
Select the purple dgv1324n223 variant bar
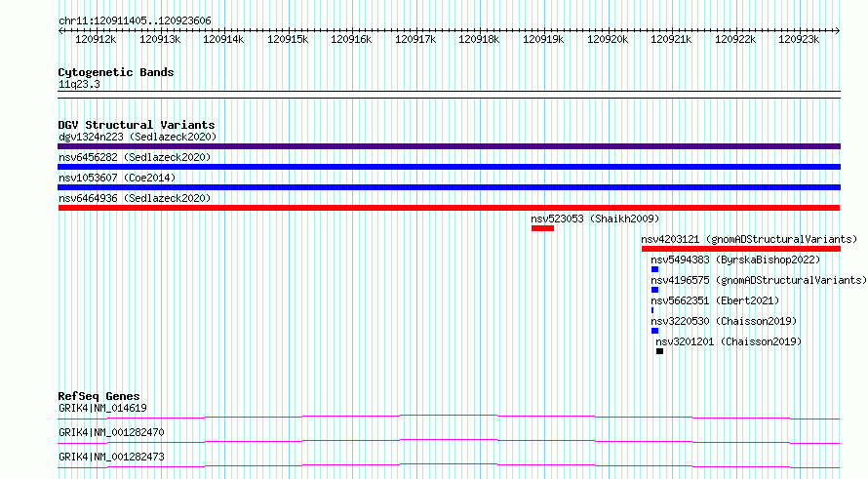click(449, 146)
